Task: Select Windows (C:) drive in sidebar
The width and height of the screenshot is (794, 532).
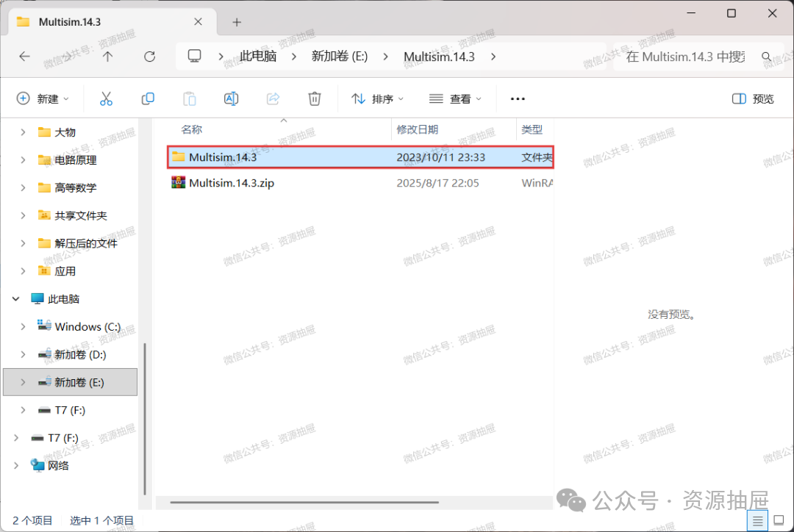Action: (87, 326)
